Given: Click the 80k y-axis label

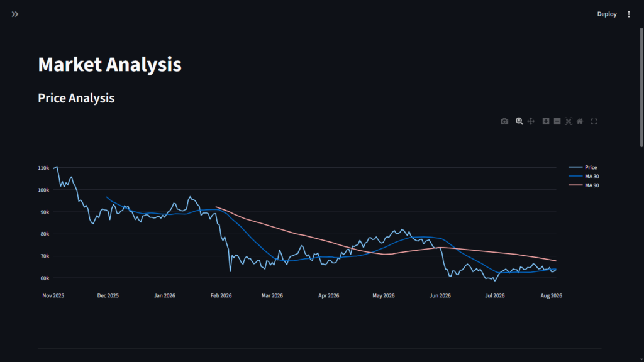Looking at the screenshot, I should tap(45, 234).
